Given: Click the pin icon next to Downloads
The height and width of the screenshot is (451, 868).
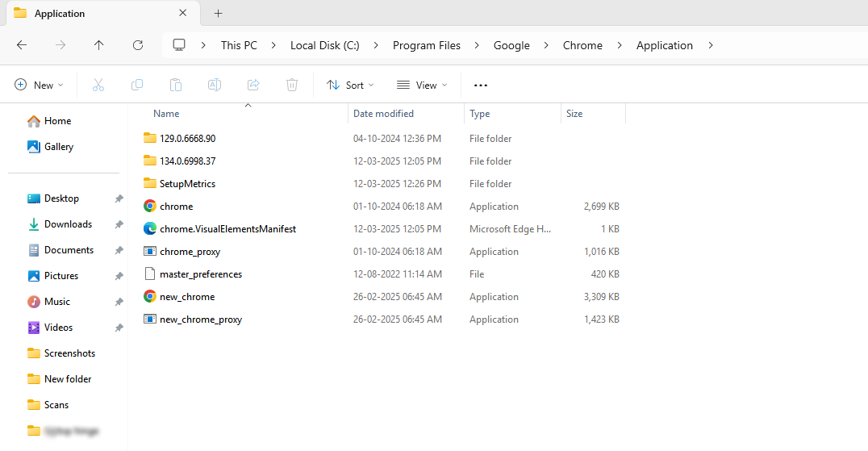Looking at the screenshot, I should (119, 224).
